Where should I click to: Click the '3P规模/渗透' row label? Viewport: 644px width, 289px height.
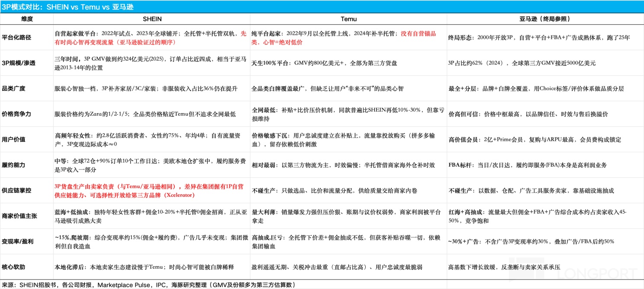(19, 63)
